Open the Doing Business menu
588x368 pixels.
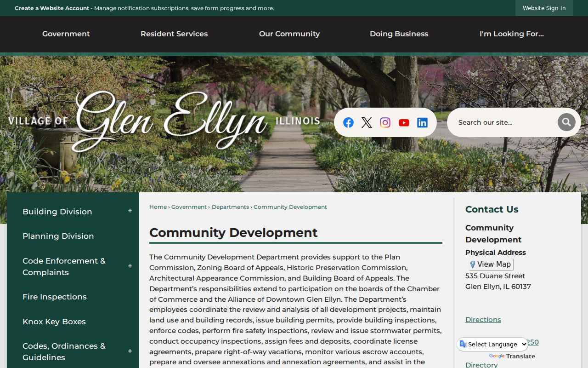[x=399, y=34]
